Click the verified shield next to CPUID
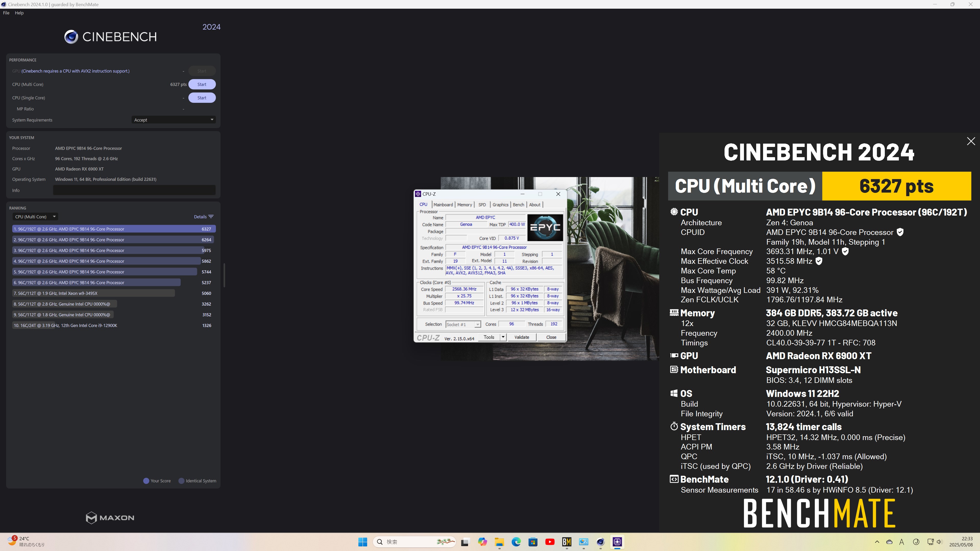Image resolution: width=980 pixels, height=551 pixels. [900, 232]
